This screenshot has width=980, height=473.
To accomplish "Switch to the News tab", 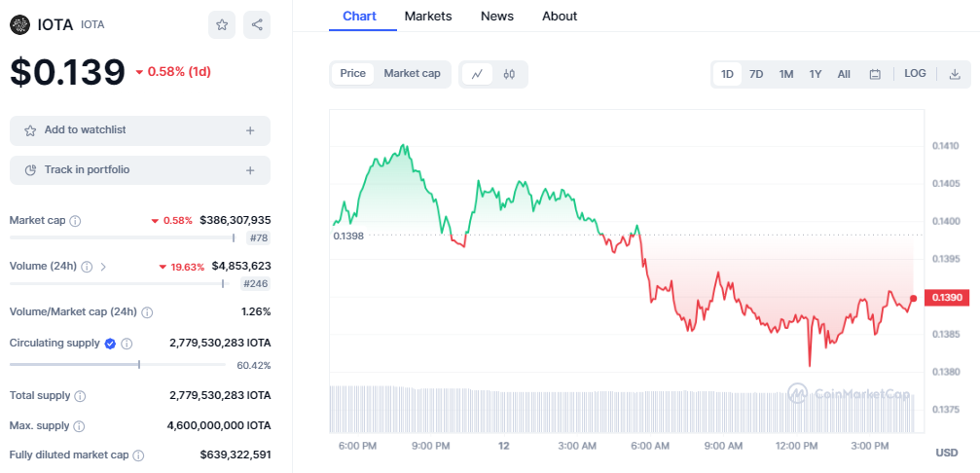I will (497, 16).
